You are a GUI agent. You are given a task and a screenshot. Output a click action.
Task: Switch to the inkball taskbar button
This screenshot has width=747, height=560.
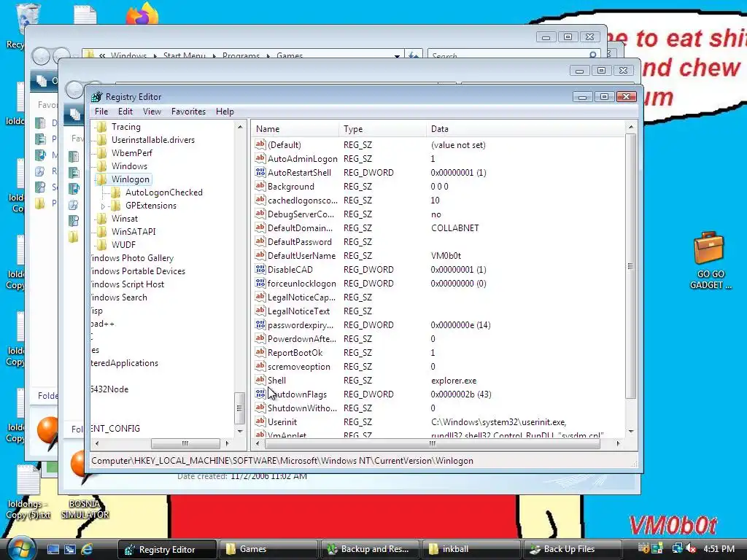[471, 549]
